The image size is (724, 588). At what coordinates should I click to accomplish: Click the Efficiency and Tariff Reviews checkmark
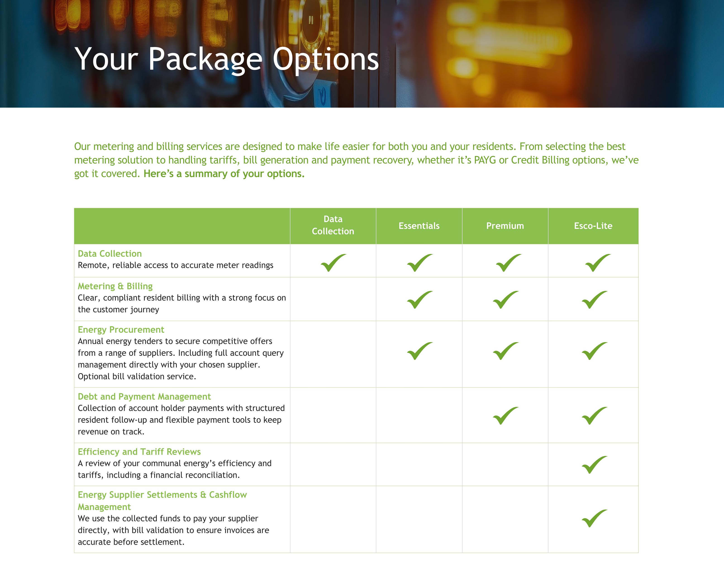tap(594, 465)
